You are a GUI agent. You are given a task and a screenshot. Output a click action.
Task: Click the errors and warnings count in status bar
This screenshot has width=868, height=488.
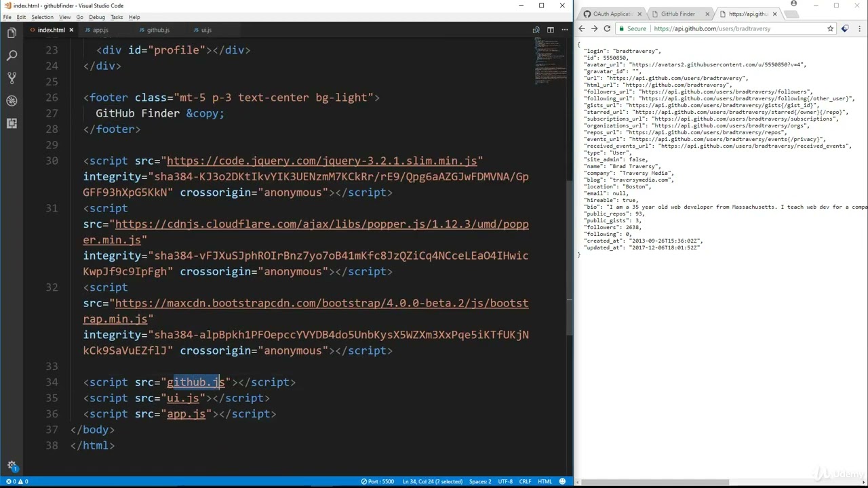coord(16,481)
